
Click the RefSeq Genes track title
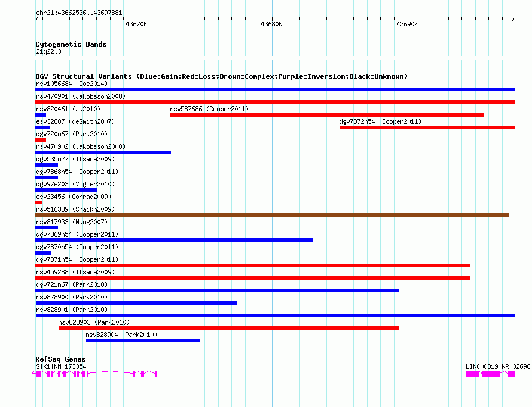pyautogui.click(x=60, y=359)
